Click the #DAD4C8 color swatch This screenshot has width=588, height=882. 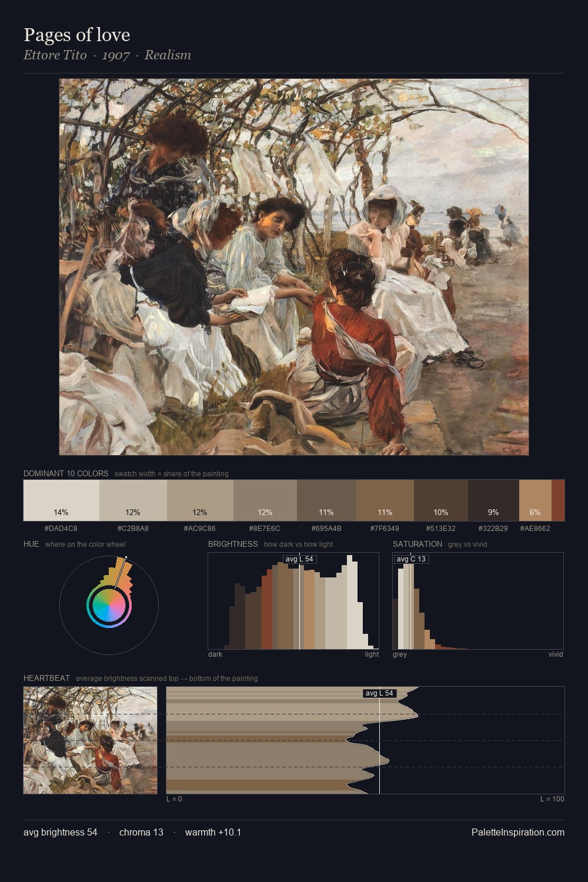(x=61, y=500)
